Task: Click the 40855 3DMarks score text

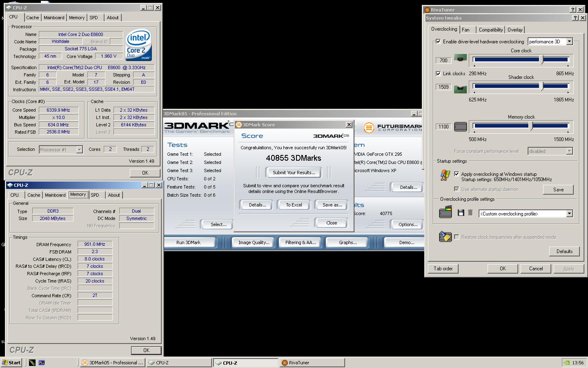Action: click(294, 158)
